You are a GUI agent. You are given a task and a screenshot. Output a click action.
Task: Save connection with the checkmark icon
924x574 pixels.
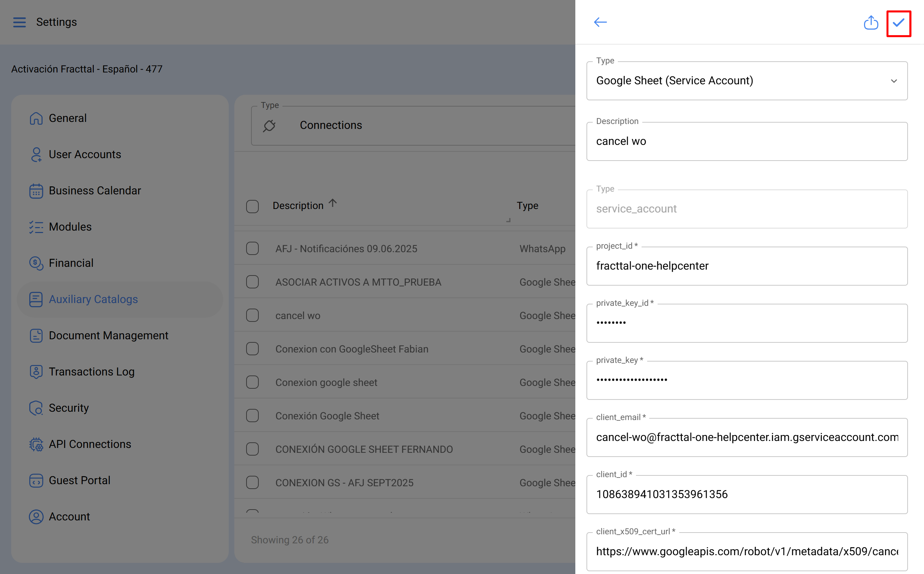(899, 23)
